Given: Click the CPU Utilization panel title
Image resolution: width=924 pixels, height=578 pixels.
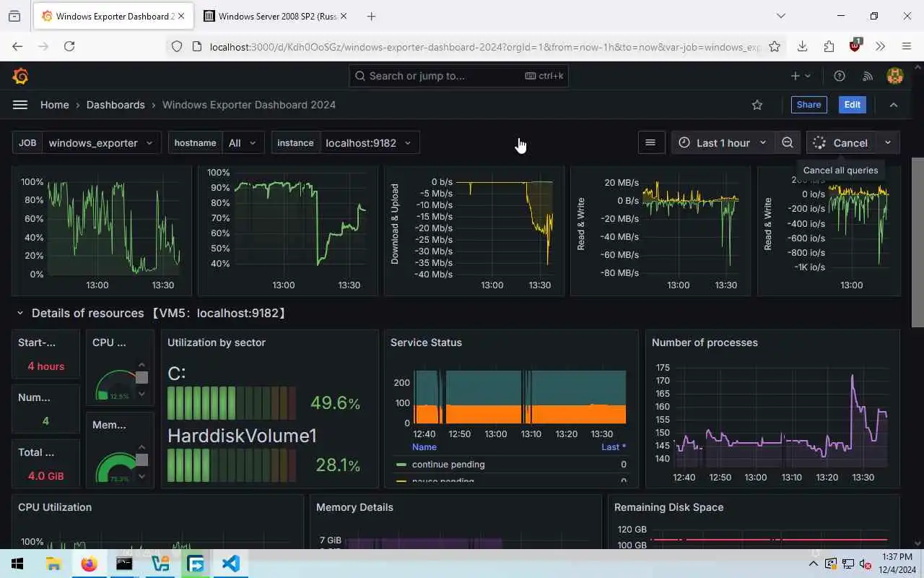Looking at the screenshot, I should pyautogui.click(x=55, y=507).
